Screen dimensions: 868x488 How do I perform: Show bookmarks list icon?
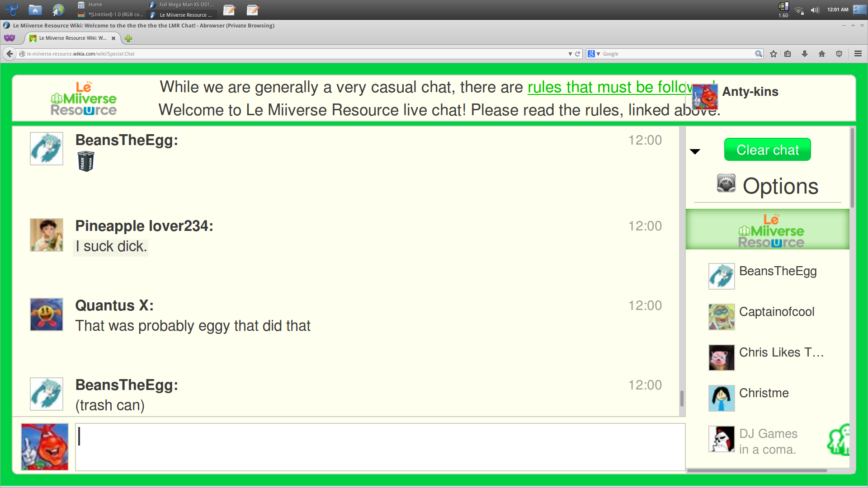(x=788, y=54)
